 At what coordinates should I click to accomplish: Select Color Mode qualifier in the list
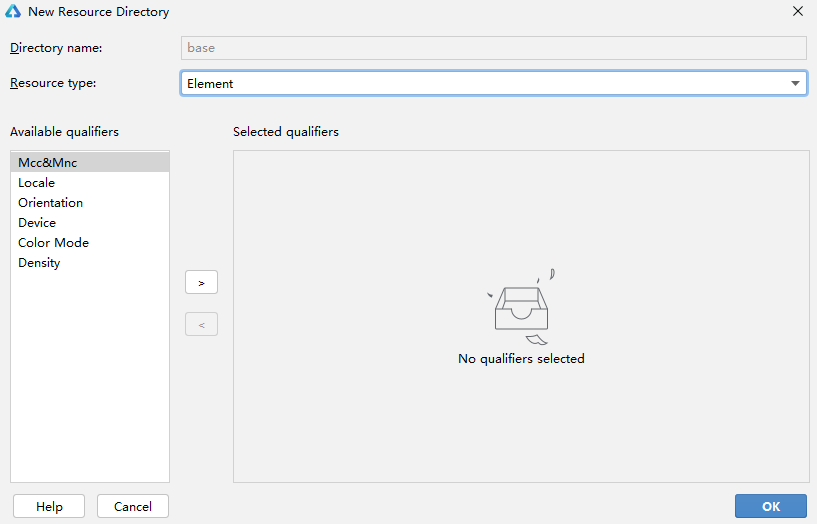tap(90, 243)
